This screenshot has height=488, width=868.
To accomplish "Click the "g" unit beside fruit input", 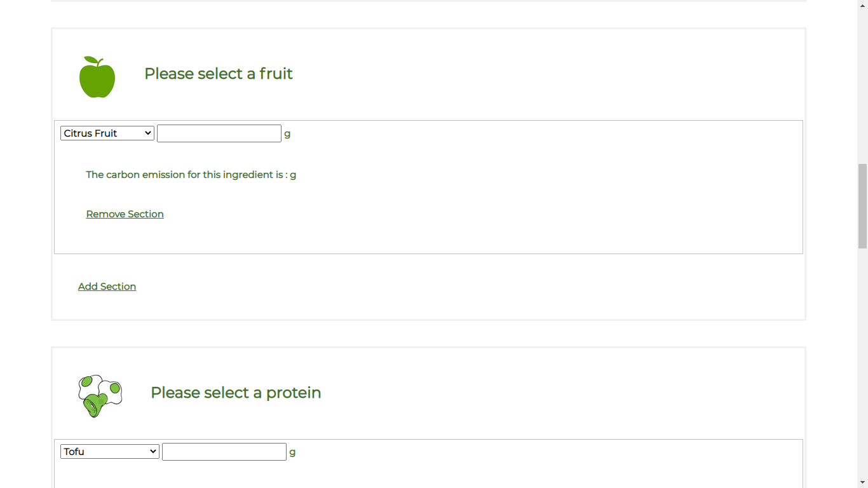I will pos(287,133).
